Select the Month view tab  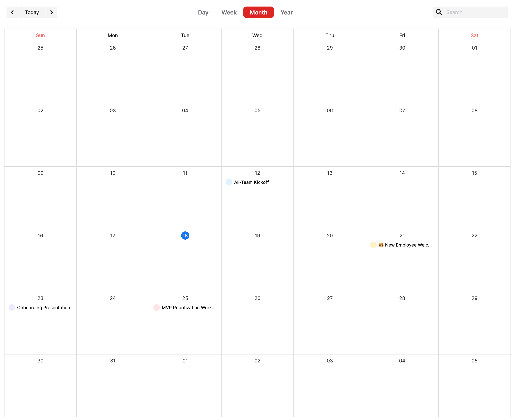[258, 12]
